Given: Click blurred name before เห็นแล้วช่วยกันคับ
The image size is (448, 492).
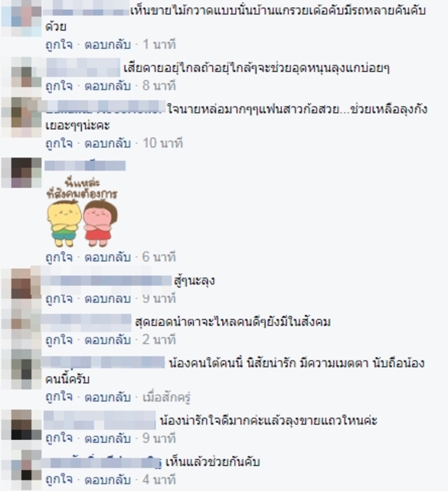Looking at the screenshot, I should (x=102, y=463).
